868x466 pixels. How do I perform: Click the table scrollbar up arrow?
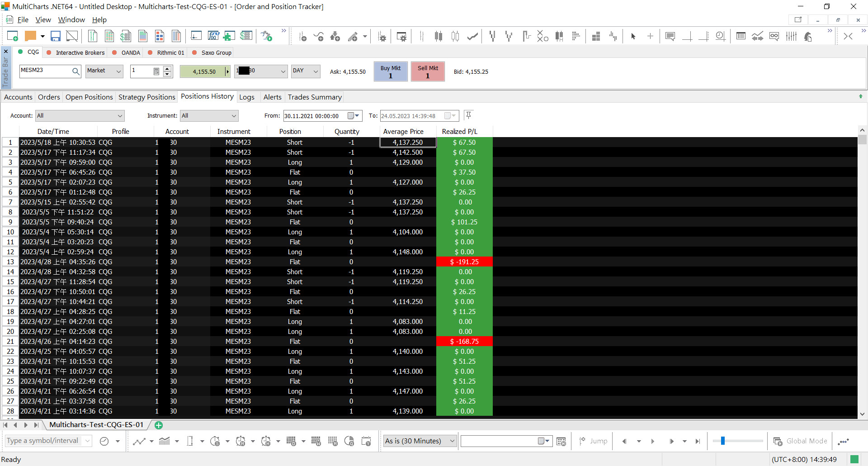click(863, 130)
